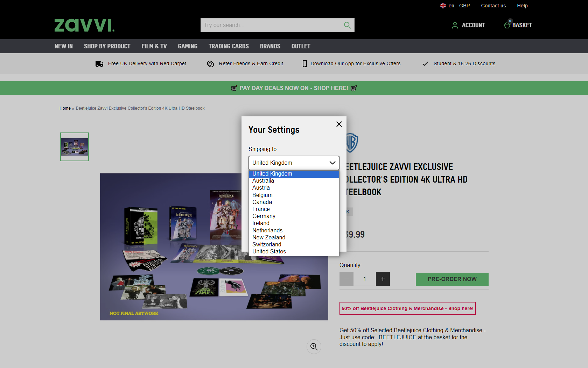Open the Film & TV menu
The height and width of the screenshot is (368, 588).
[154, 46]
